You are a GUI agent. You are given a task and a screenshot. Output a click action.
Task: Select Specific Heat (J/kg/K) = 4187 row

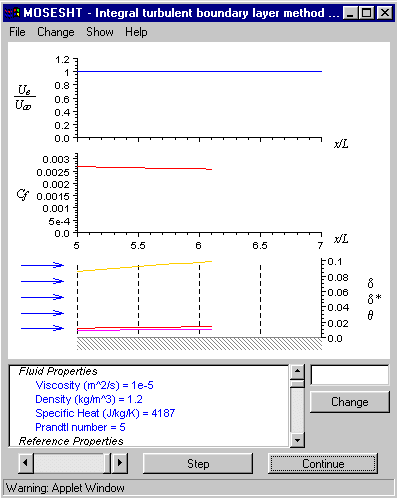(x=105, y=413)
